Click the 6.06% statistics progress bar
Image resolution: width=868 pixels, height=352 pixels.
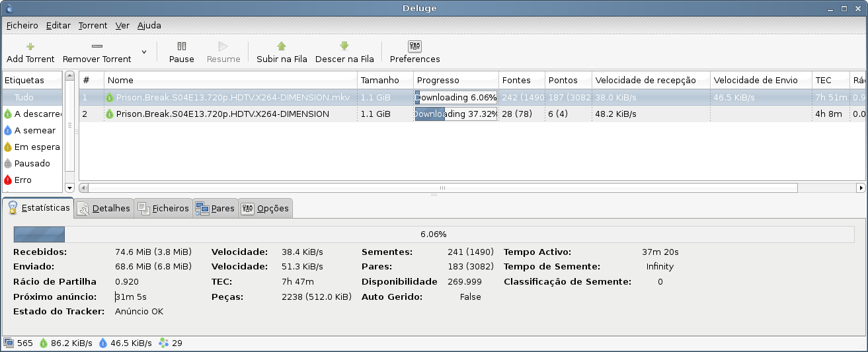click(x=434, y=234)
